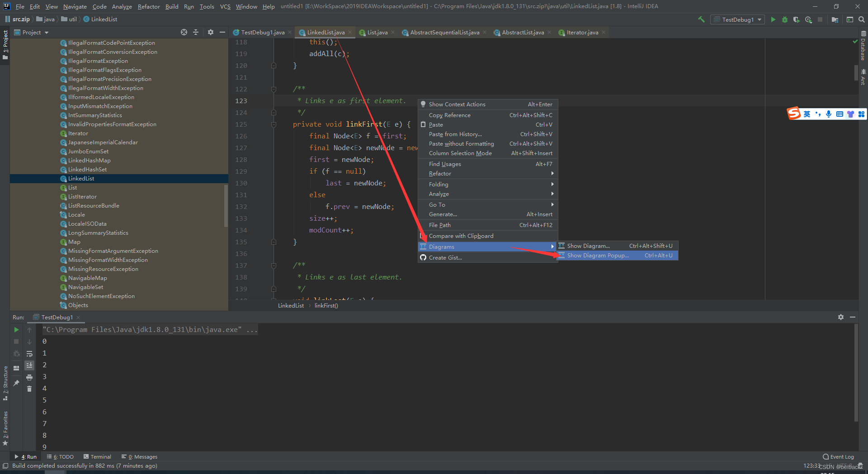Click the locate/select opened file target icon
Image resolution: width=868 pixels, height=474 pixels.
tap(184, 32)
